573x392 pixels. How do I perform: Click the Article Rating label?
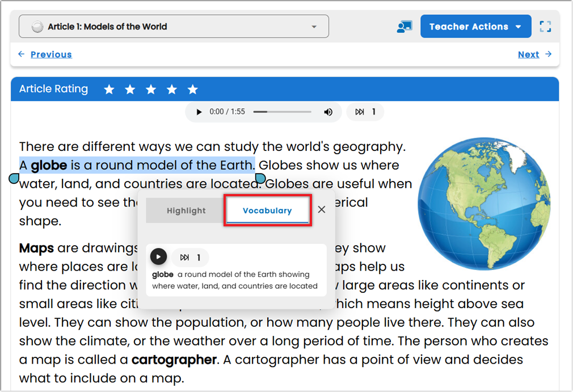[53, 88]
